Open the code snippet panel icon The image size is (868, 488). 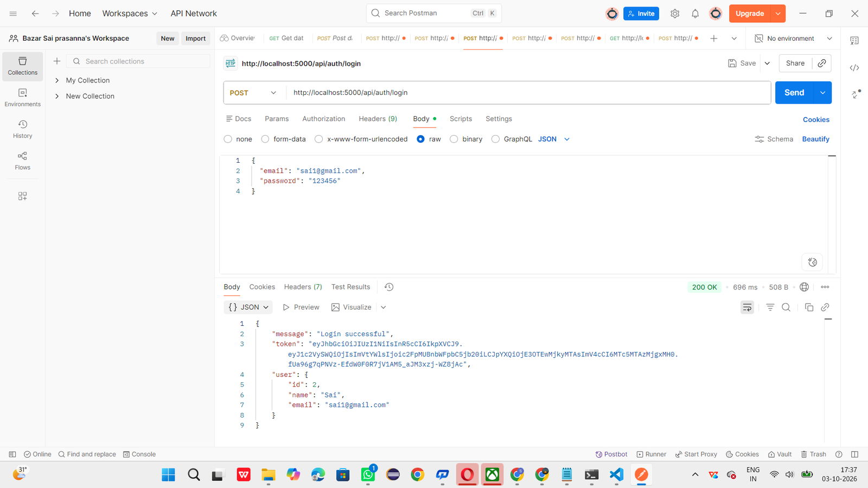854,68
